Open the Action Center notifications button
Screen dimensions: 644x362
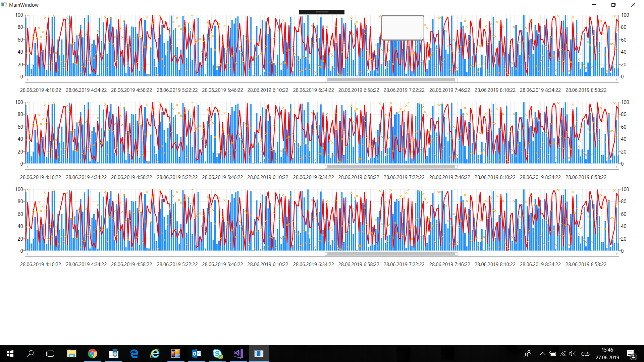631,354
